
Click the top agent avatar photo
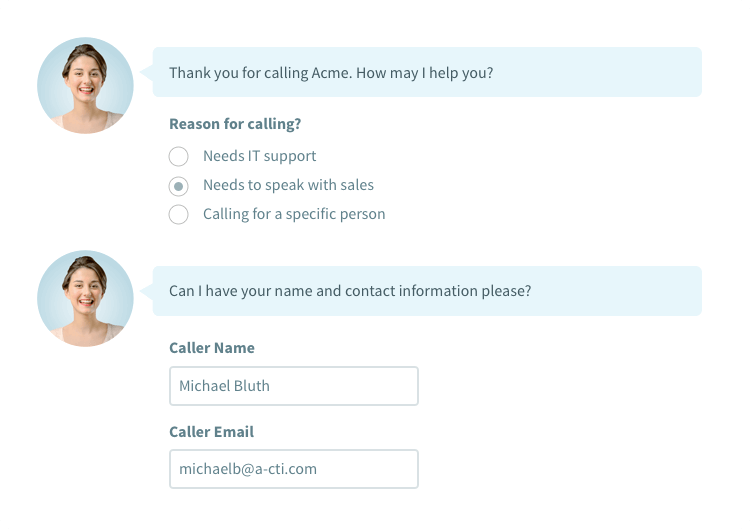tap(85, 86)
